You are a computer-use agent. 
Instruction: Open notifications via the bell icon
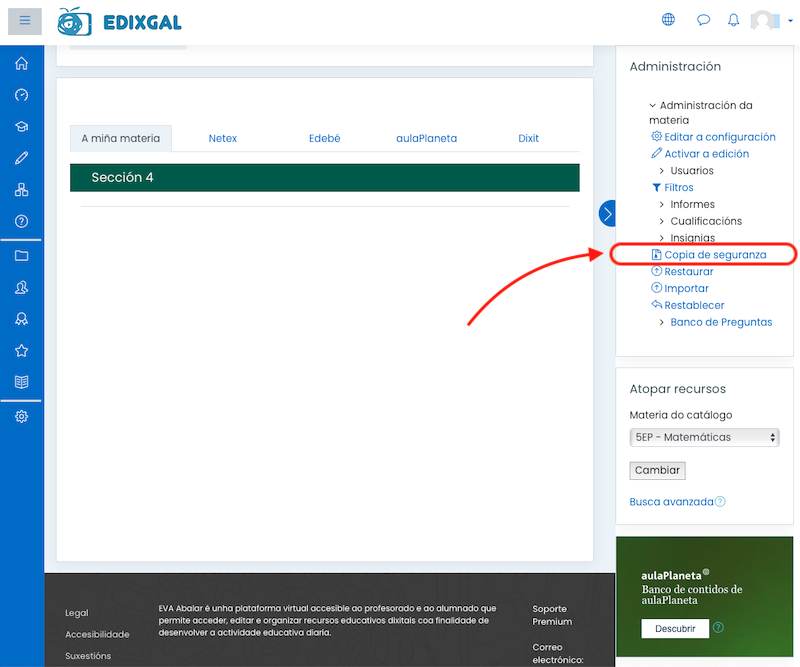coord(733,19)
